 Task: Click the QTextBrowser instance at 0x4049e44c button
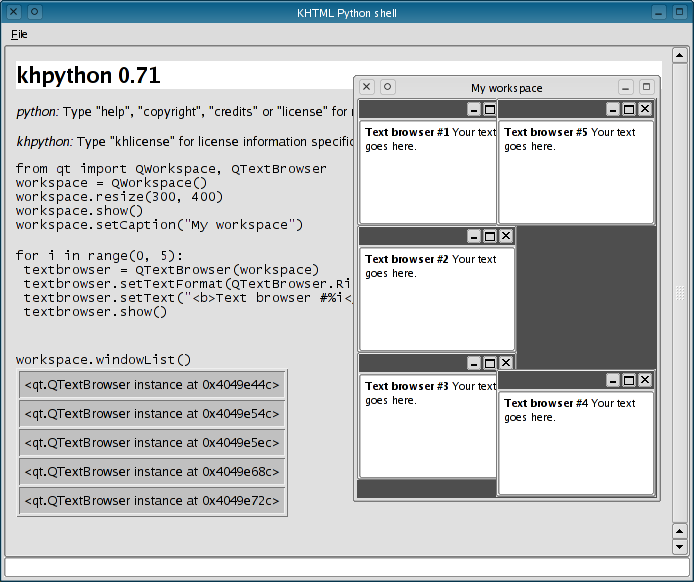click(152, 384)
